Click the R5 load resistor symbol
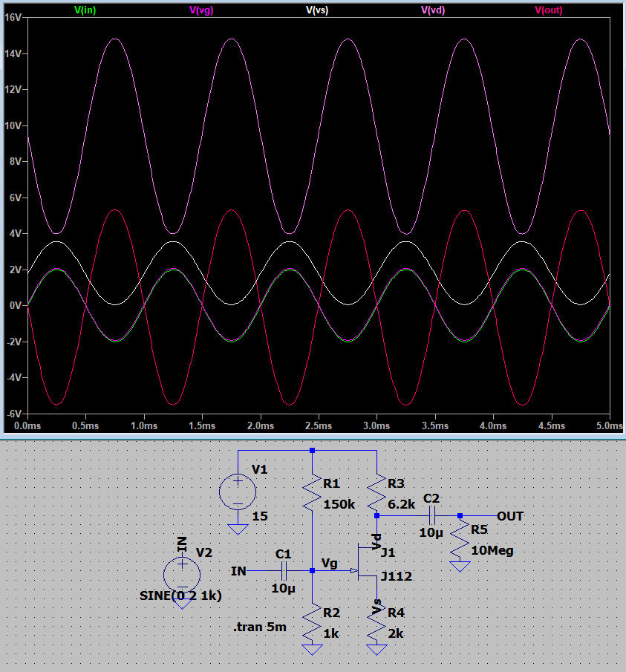Viewport: 626px width, 672px height. (x=460, y=542)
